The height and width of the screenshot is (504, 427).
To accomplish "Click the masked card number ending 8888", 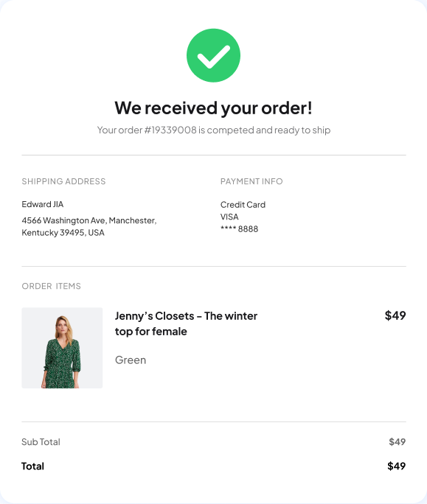I will pyautogui.click(x=239, y=229).
